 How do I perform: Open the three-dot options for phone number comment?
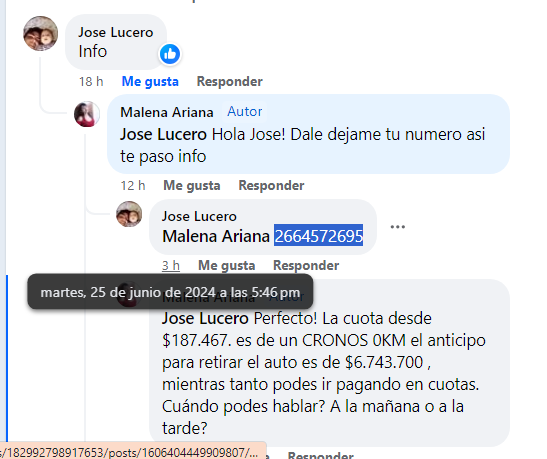coord(397,227)
